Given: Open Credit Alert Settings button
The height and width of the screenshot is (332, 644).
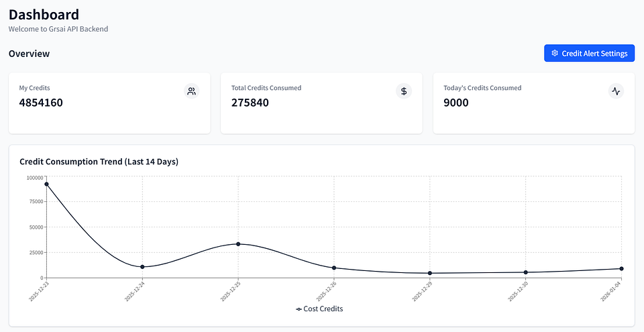Looking at the screenshot, I should [x=589, y=54].
